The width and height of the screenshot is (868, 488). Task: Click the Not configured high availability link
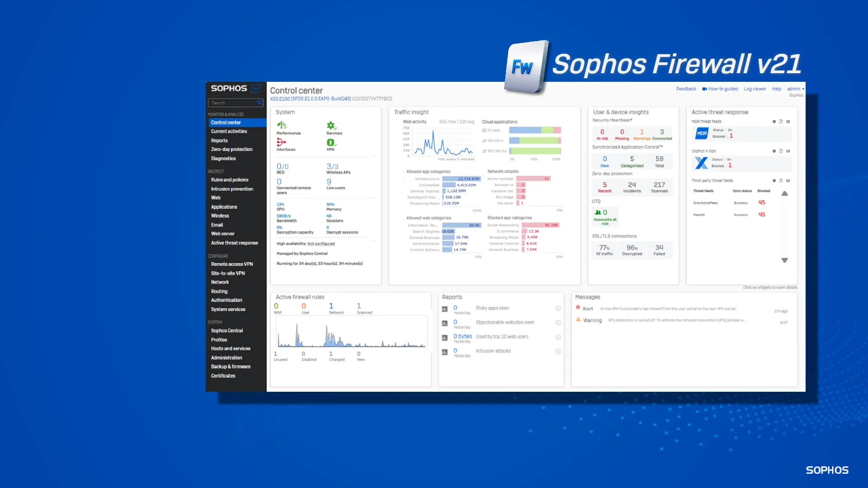321,244
